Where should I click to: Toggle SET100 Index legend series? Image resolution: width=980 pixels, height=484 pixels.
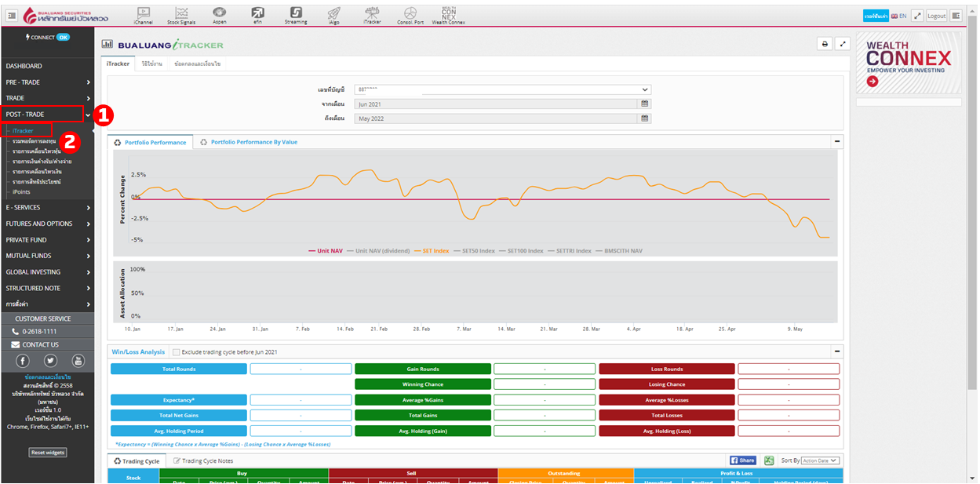(521, 251)
